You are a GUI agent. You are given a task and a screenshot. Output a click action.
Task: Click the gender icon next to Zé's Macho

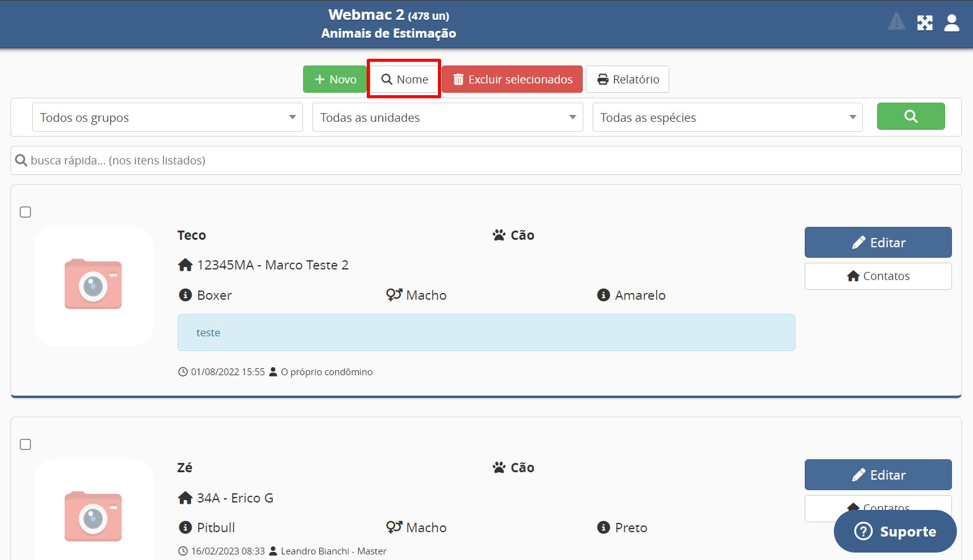(394, 527)
